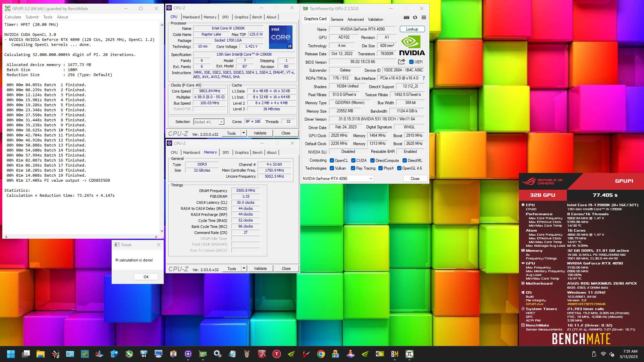Open the Tools dropdown arrow in top CPU-Z

click(244, 133)
